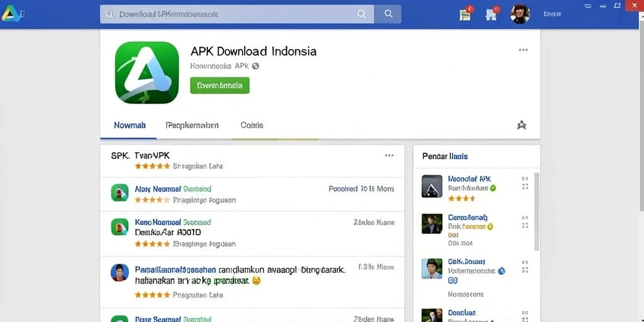Screen dimensions: 644x322
Task: Click the reviewer avatar in the fourth feed row
Action: click(x=119, y=272)
